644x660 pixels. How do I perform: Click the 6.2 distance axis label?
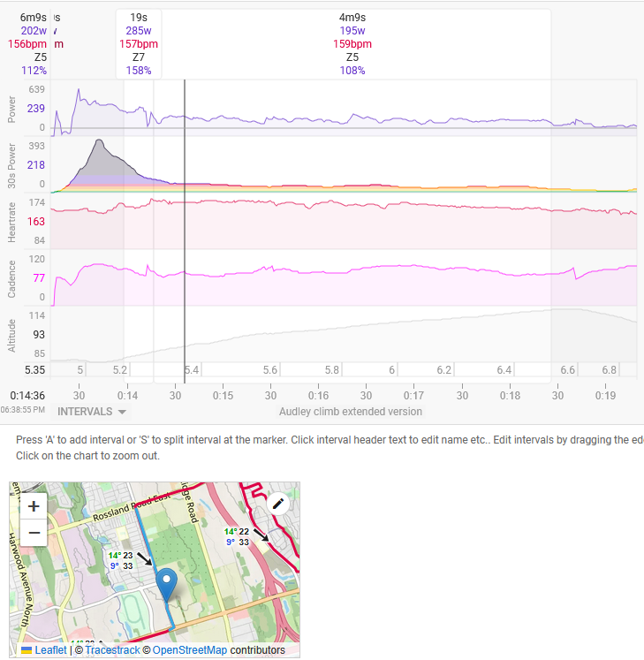pos(444,370)
